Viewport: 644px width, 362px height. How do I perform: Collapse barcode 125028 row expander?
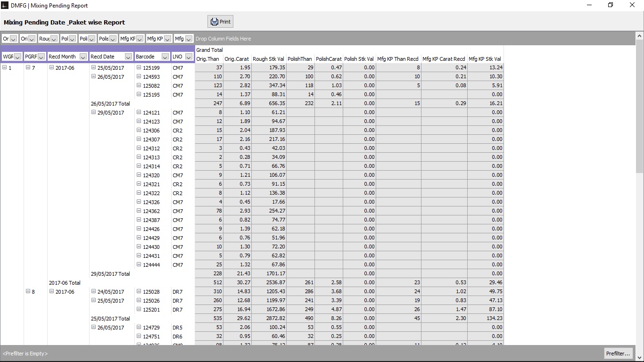[139, 291]
